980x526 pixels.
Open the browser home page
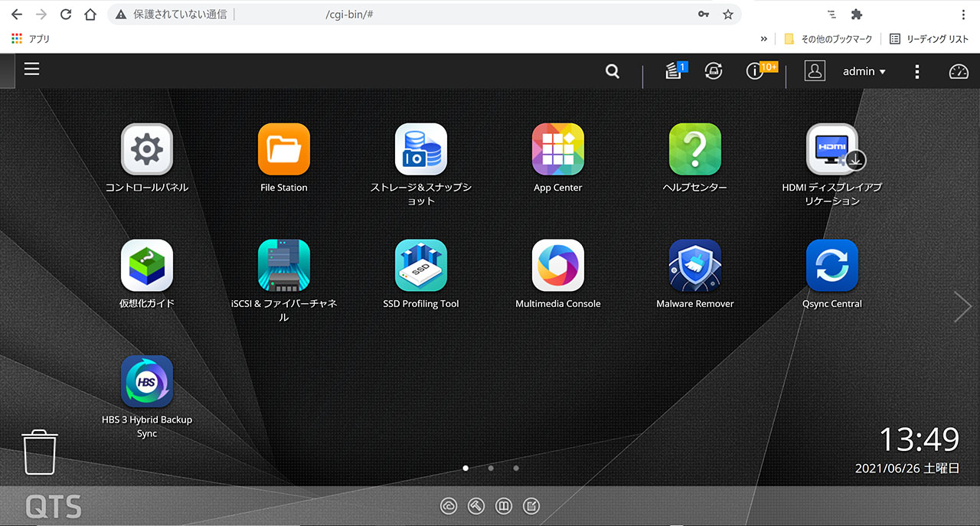click(x=90, y=15)
